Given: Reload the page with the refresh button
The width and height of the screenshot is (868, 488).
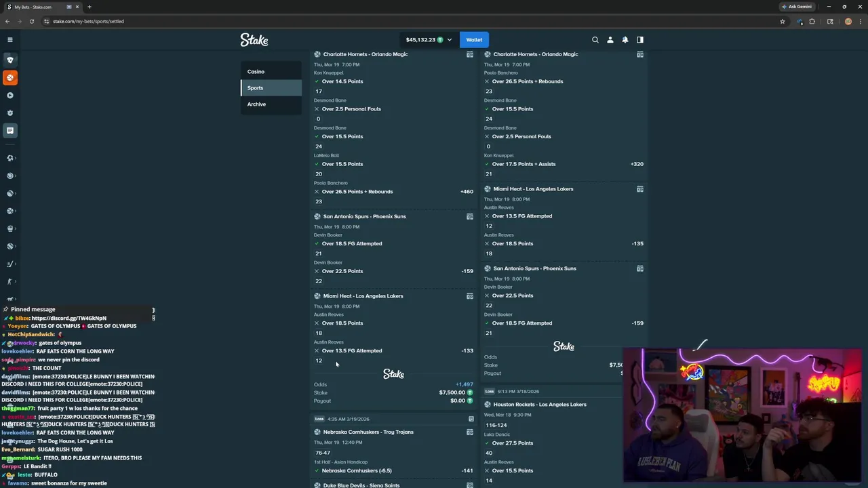Looking at the screenshot, I should [x=32, y=21].
